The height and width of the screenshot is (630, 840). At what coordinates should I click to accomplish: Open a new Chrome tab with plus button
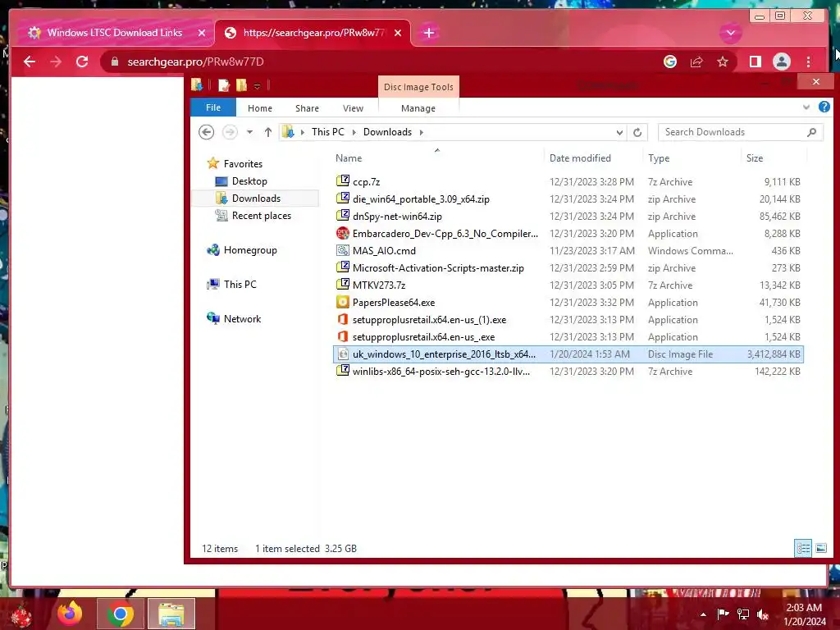[428, 33]
